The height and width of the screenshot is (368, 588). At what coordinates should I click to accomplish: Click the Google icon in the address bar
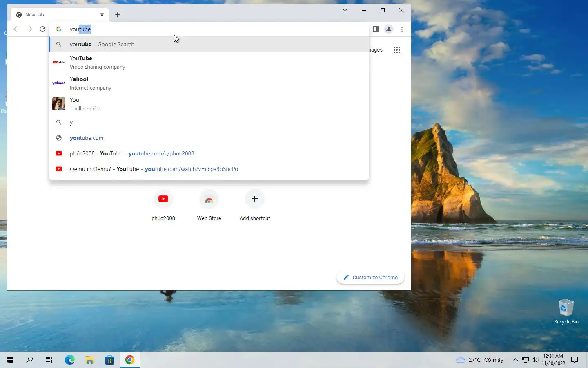(x=59, y=29)
